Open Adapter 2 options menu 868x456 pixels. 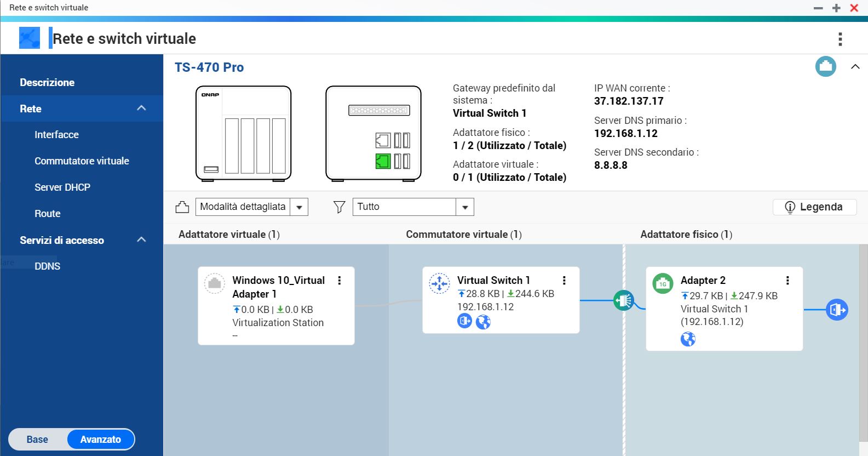787,281
